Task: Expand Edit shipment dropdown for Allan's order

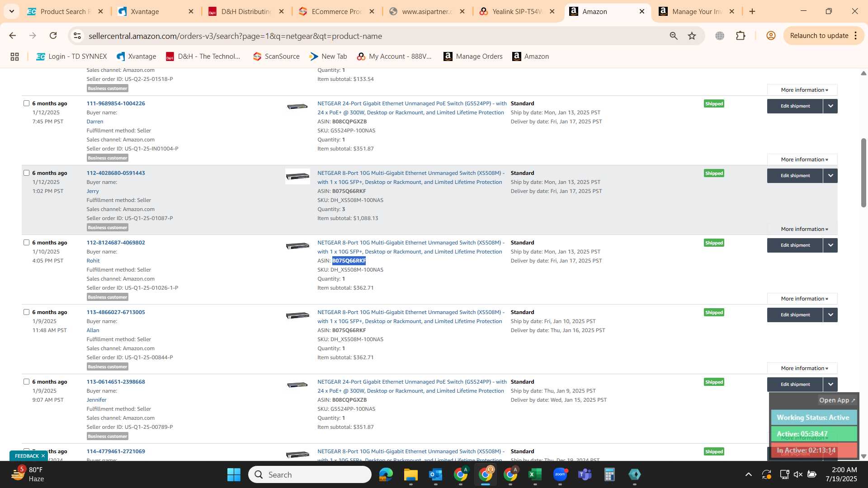Action: point(830,315)
